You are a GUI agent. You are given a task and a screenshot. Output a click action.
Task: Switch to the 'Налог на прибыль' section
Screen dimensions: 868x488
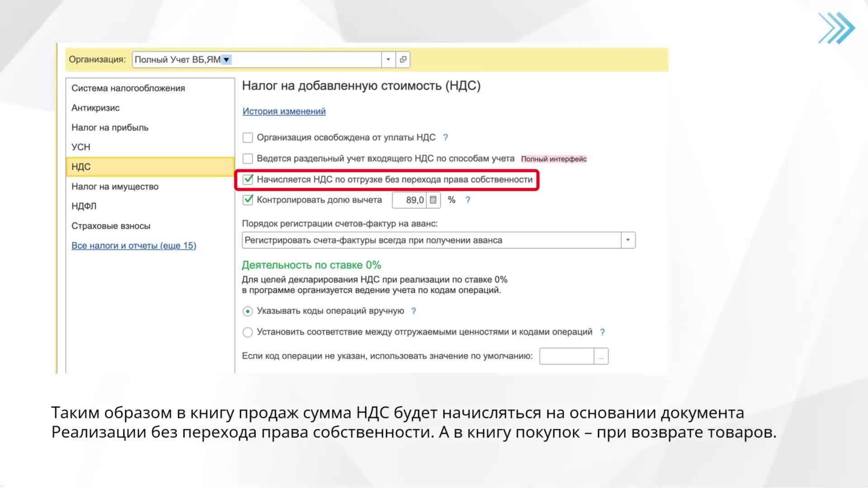[110, 127]
